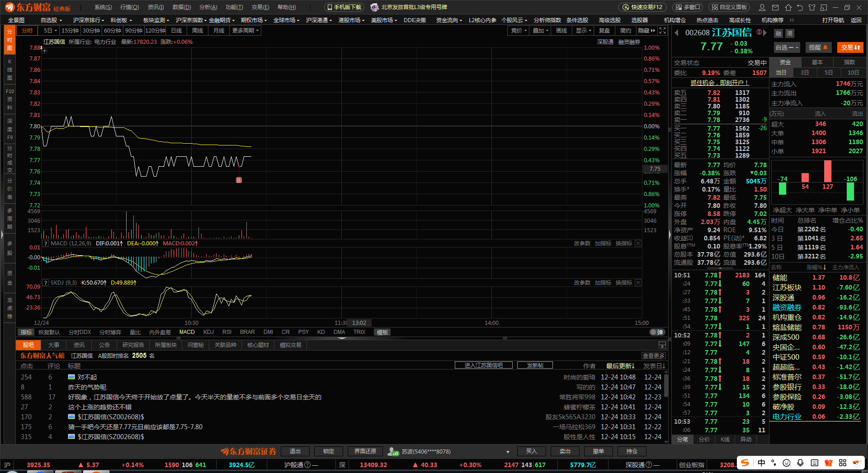
Task: Open the 龙虎榜 sidebar item
Action: point(9,308)
